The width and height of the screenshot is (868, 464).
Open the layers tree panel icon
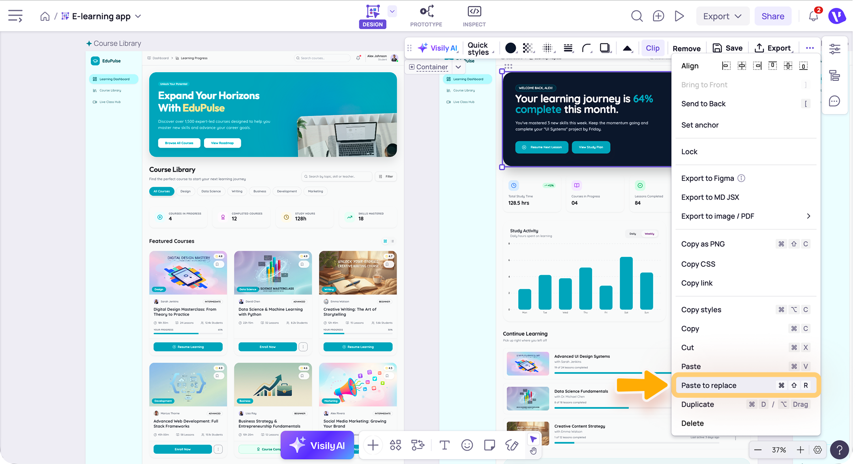834,75
